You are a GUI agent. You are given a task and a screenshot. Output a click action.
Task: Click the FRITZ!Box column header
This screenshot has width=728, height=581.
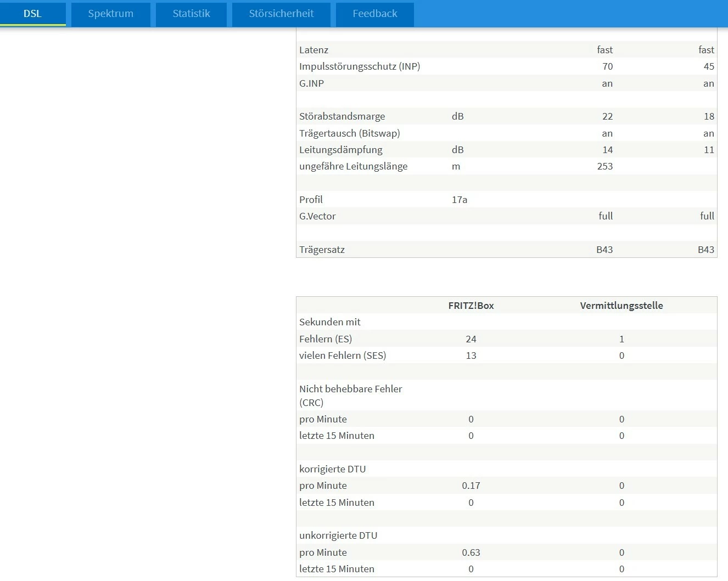coord(471,306)
